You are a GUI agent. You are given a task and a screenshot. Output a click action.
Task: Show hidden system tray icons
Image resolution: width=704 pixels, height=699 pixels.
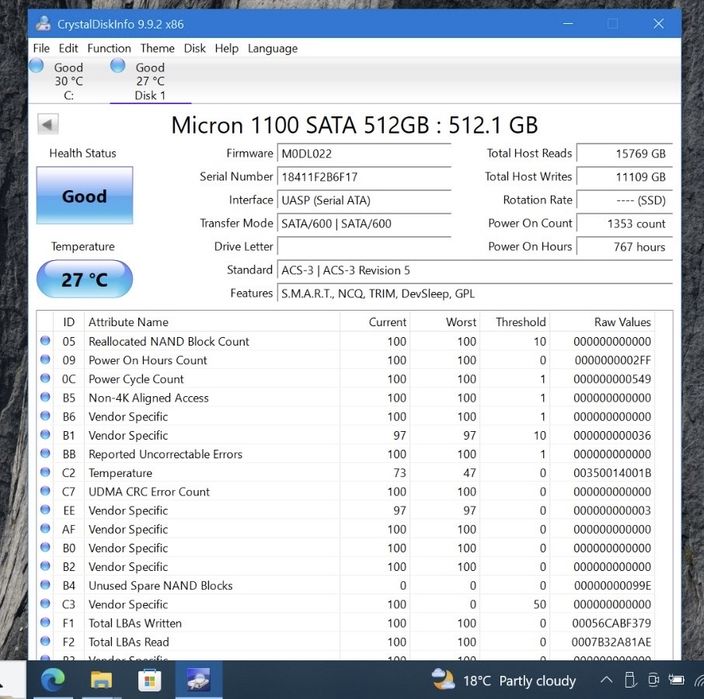pos(606,680)
